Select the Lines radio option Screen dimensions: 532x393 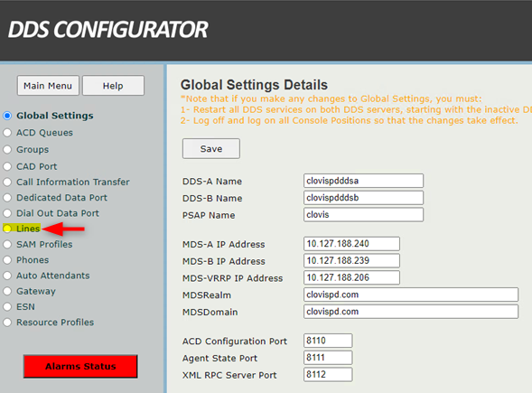click(x=7, y=229)
